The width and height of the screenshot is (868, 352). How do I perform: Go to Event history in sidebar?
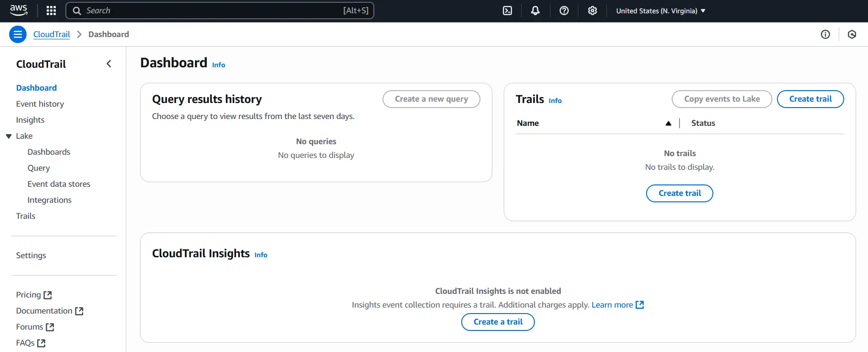40,104
